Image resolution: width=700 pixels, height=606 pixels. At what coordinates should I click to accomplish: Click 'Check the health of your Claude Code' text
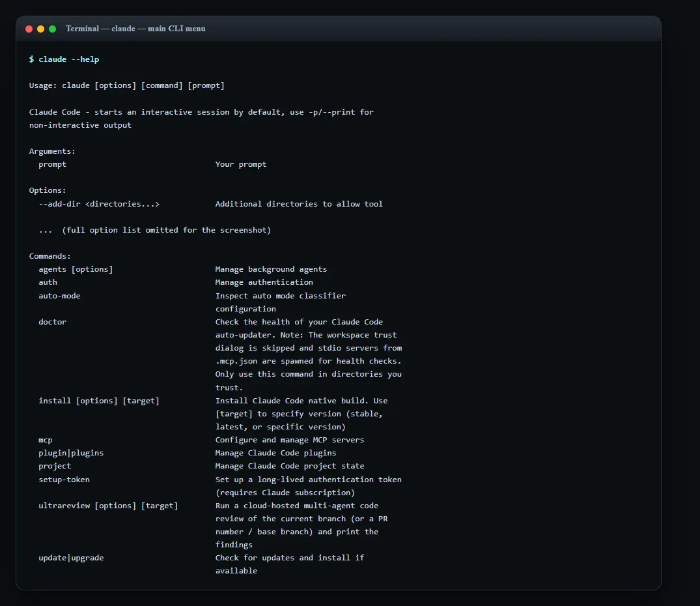point(299,322)
